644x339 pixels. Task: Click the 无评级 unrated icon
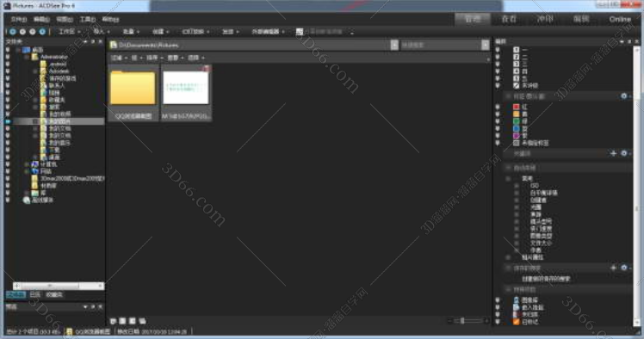pos(517,85)
